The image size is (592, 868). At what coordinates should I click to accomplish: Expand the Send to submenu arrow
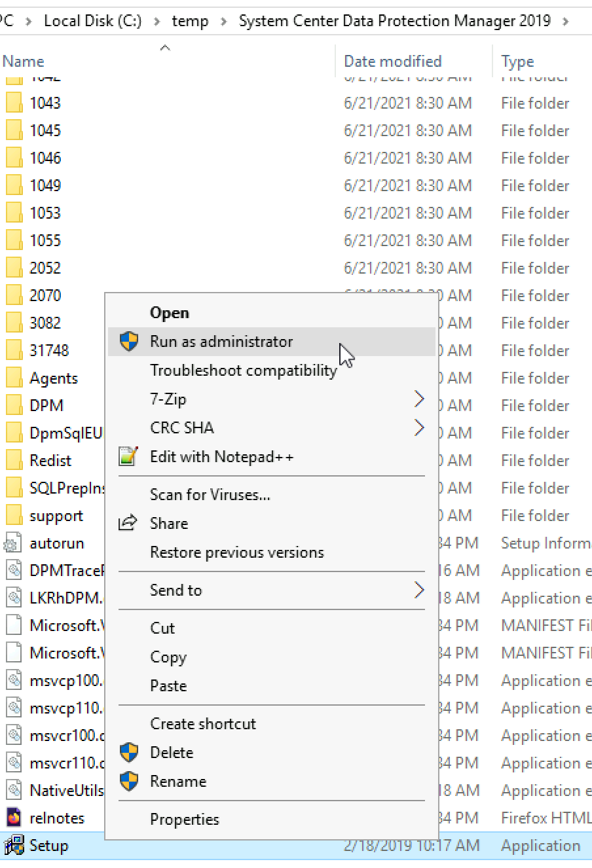[419, 590]
